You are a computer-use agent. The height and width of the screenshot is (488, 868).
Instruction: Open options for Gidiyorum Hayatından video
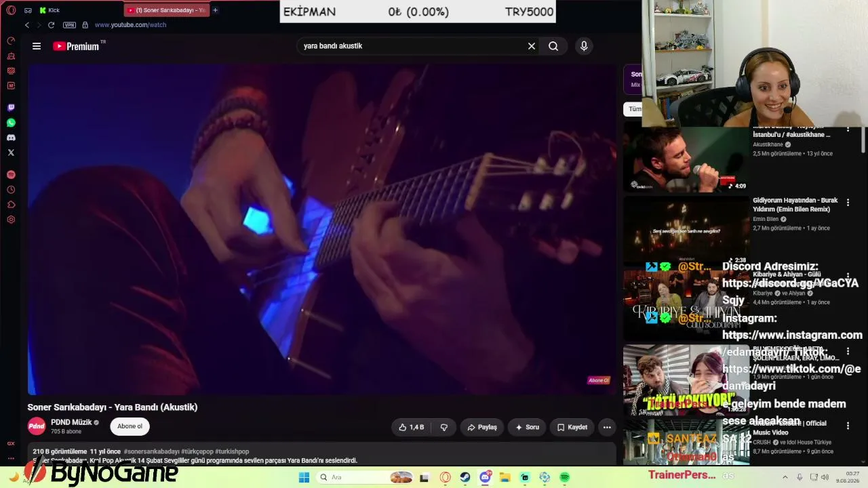pyautogui.click(x=848, y=202)
